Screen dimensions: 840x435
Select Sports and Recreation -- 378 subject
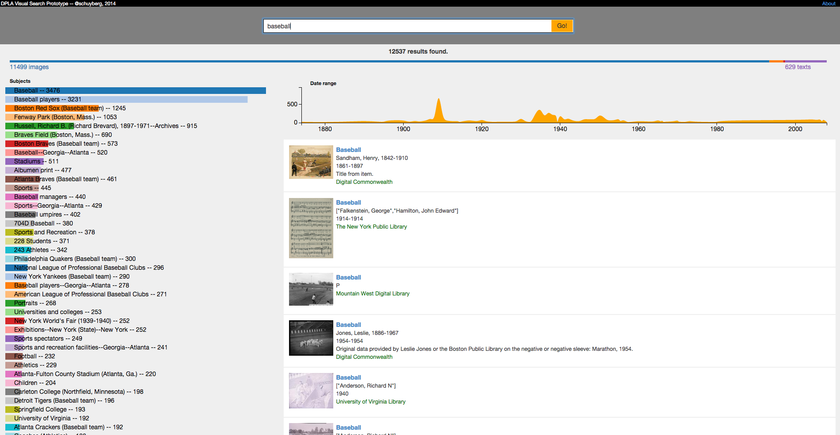[50, 232]
